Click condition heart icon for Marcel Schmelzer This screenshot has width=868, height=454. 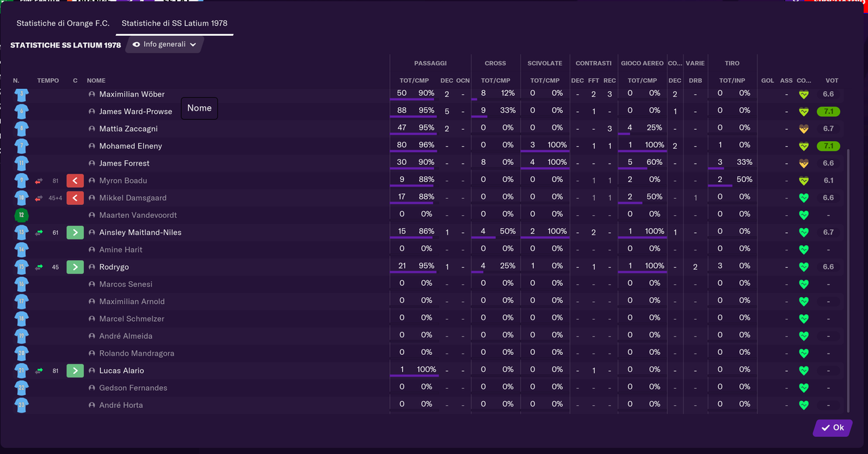point(804,318)
